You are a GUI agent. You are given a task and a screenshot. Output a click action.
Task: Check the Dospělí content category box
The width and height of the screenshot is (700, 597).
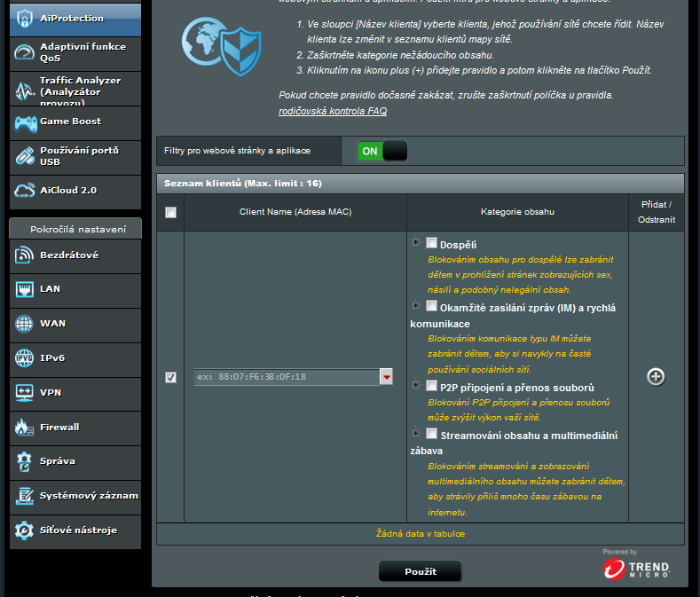(x=431, y=243)
